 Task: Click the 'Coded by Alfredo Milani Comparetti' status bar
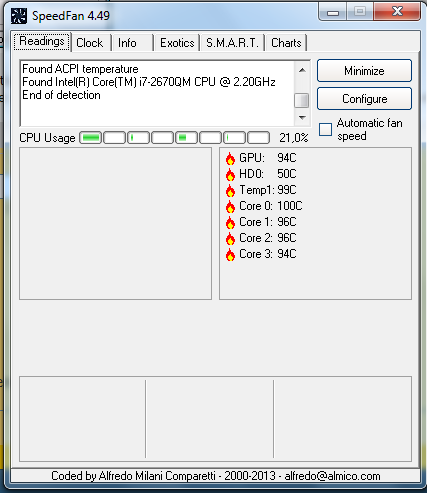(x=215, y=476)
